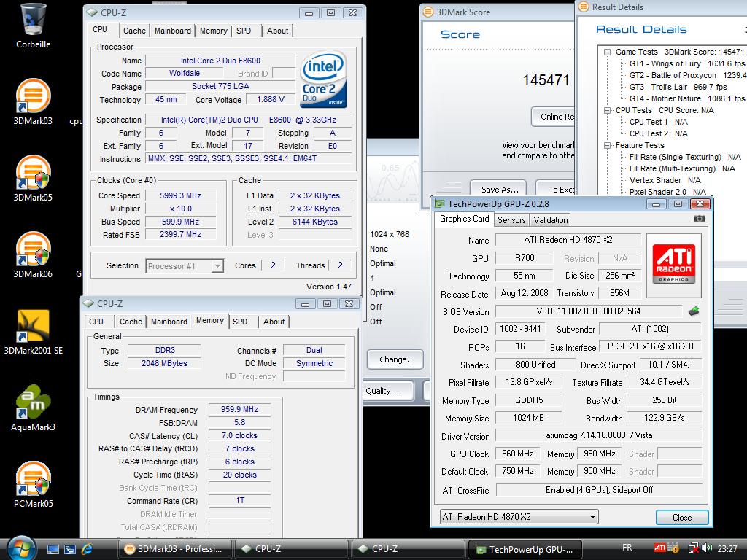Click the Core Speed 5999.3 MHz field
The height and width of the screenshot is (560, 747).
[x=181, y=195]
